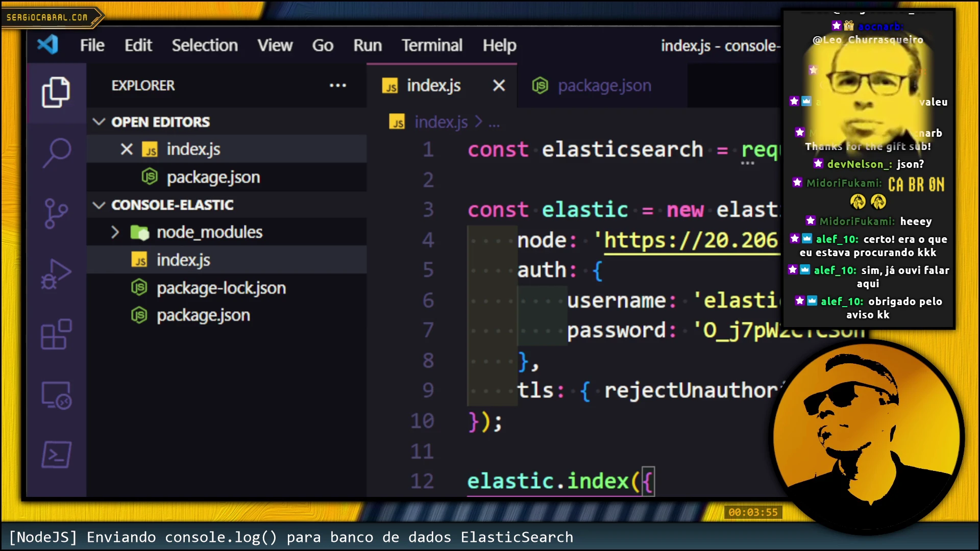Expand the node_modules folder
980x551 pixels.
[x=115, y=233]
